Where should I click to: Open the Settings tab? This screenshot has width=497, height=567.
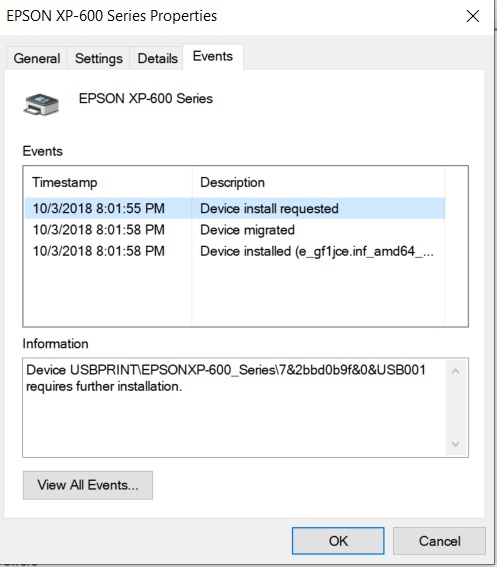tap(98, 58)
